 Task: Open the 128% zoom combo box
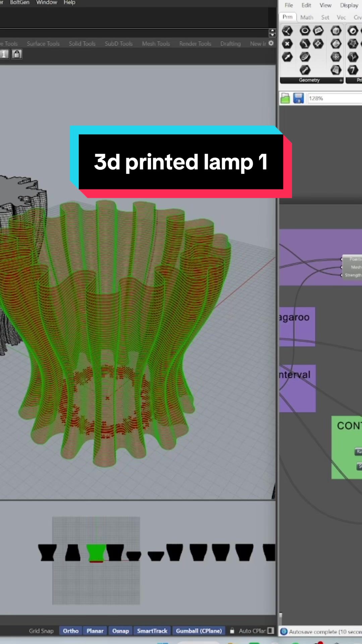click(335, 98)
